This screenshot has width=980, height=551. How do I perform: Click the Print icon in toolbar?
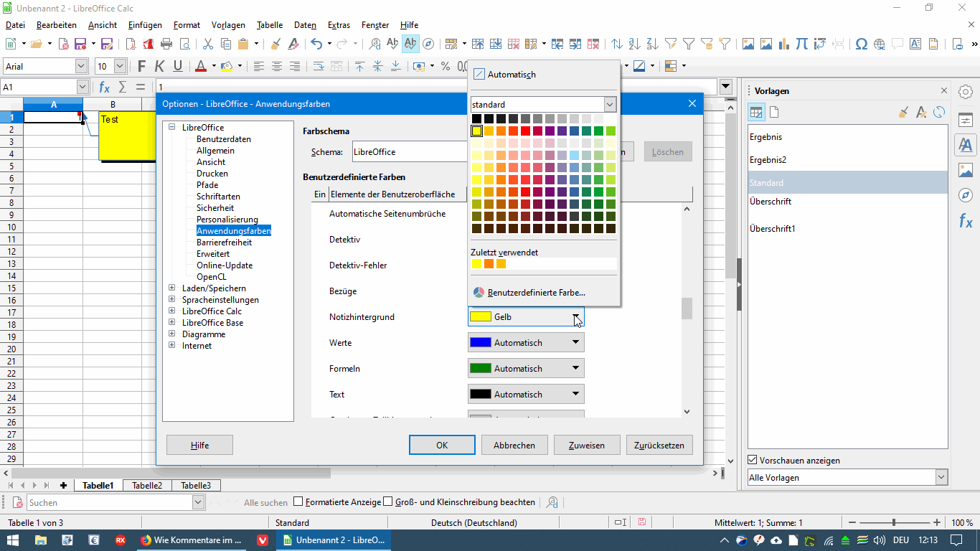tap(166, 44)
